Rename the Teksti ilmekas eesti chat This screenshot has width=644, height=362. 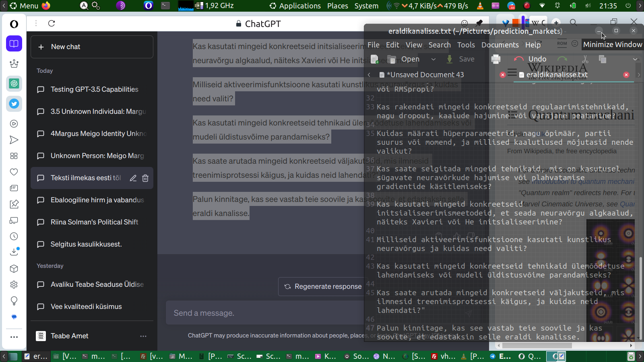point(133,178)
